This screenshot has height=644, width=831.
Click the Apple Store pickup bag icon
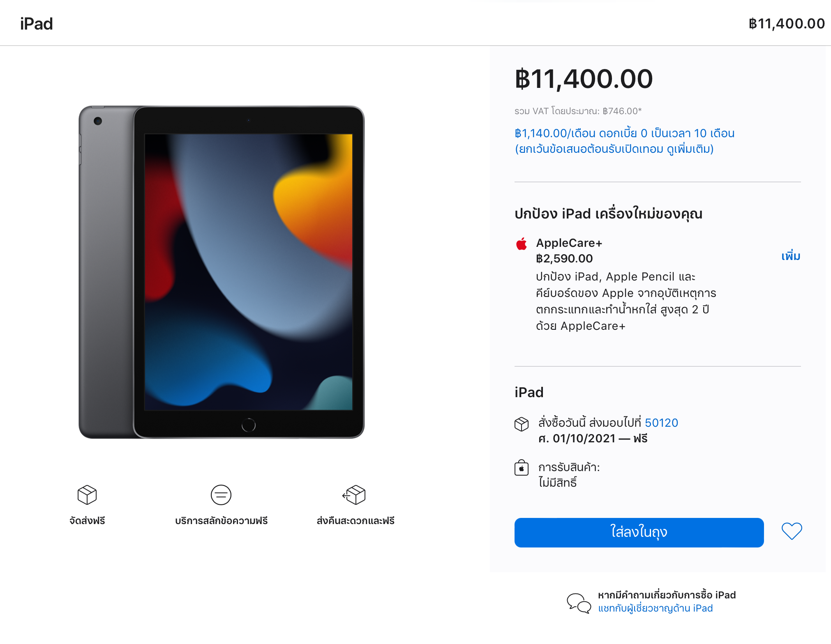click(x=522, y=468)
